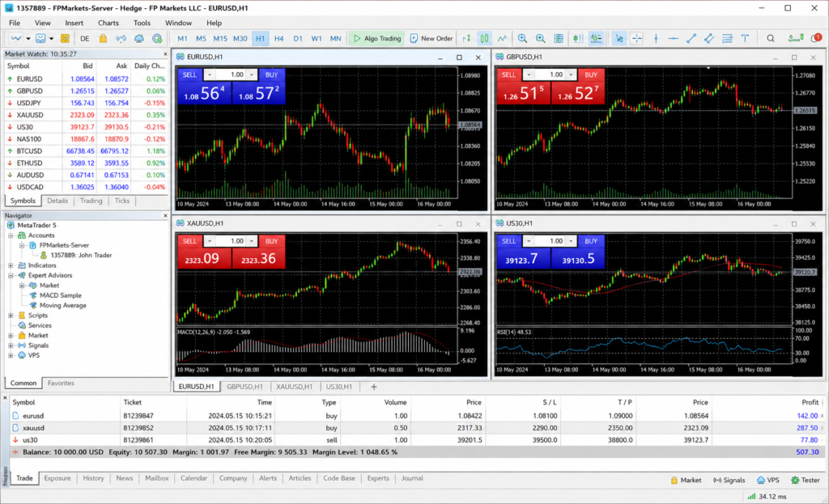Toggle the Market Watch yellow toolbar icon
Image resolution: width=829 pixels, height=504 pixels.
pyautogui.click(x=65, y=39)
